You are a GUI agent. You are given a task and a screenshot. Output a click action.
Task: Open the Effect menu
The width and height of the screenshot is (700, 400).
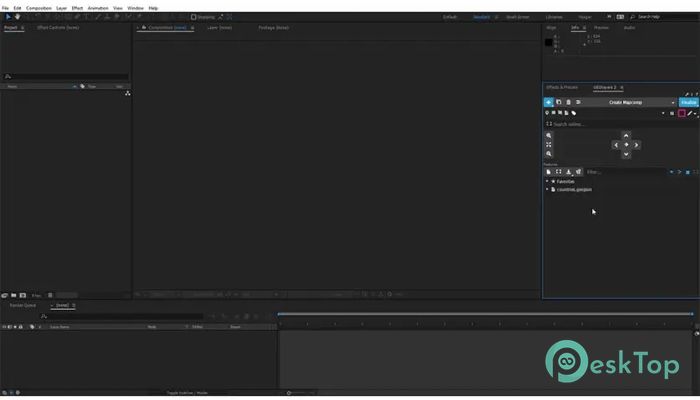[x=77, y=8]
